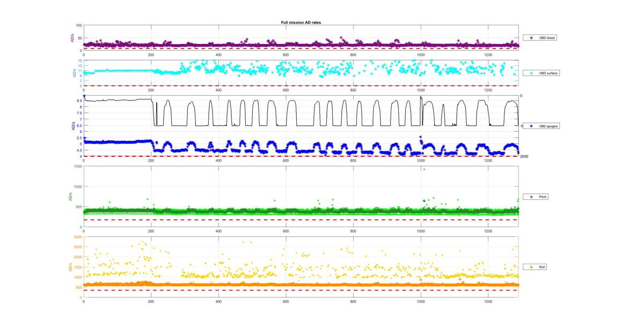Select the green AD/s axis label
This screenshot has width=644, height=334.
tap(70, 197)
